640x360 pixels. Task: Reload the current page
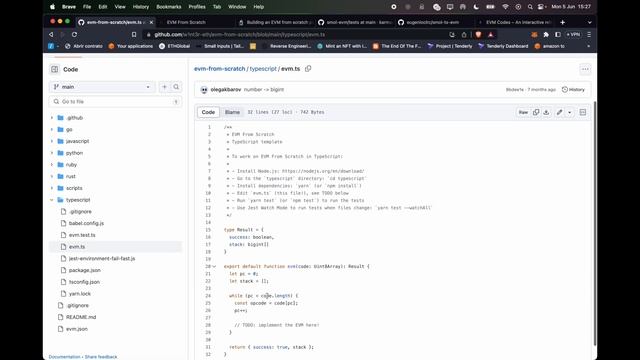pyautogui.click(x=74, y=35)
